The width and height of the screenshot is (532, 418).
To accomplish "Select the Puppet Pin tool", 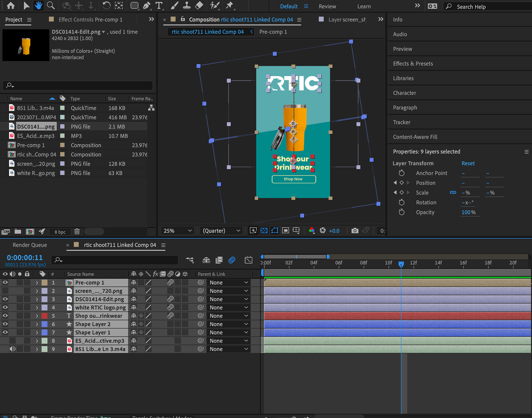I will (229, 6).
